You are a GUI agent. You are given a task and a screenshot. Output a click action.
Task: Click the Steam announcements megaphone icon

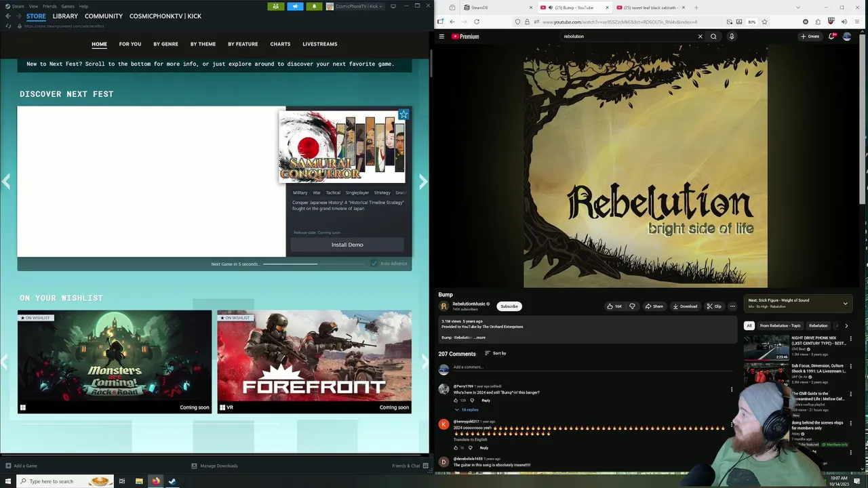[295, 6]
